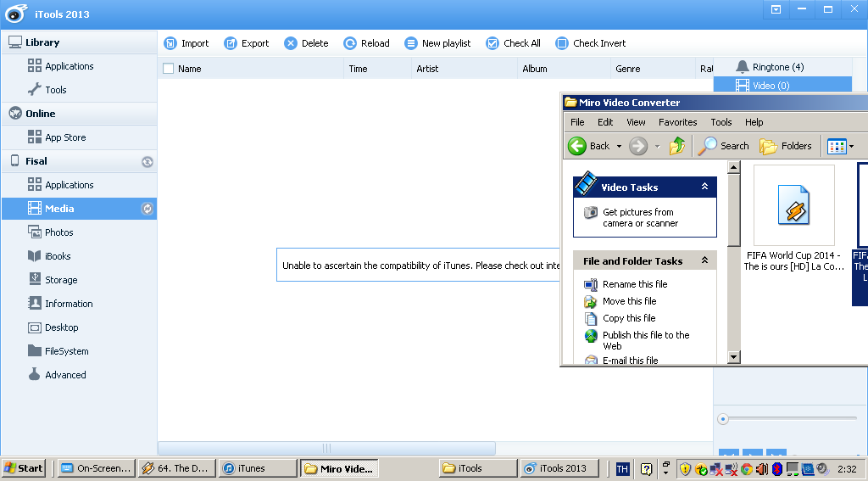Open Library Applications in sidebar
This screenshot has width=868, height=481.
[x=79, y=66]
